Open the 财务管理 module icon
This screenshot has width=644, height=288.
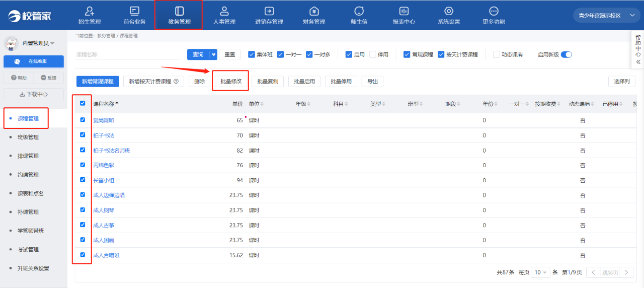[314, 12]
